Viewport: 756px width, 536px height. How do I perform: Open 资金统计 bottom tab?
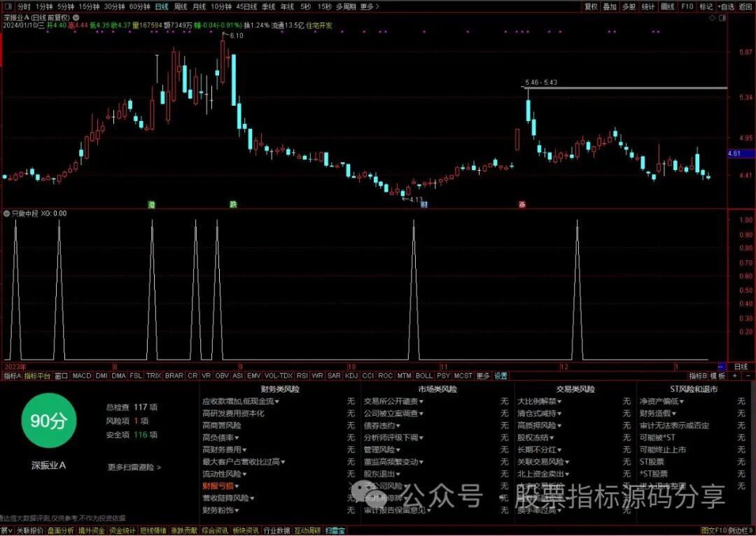[122, 530]
